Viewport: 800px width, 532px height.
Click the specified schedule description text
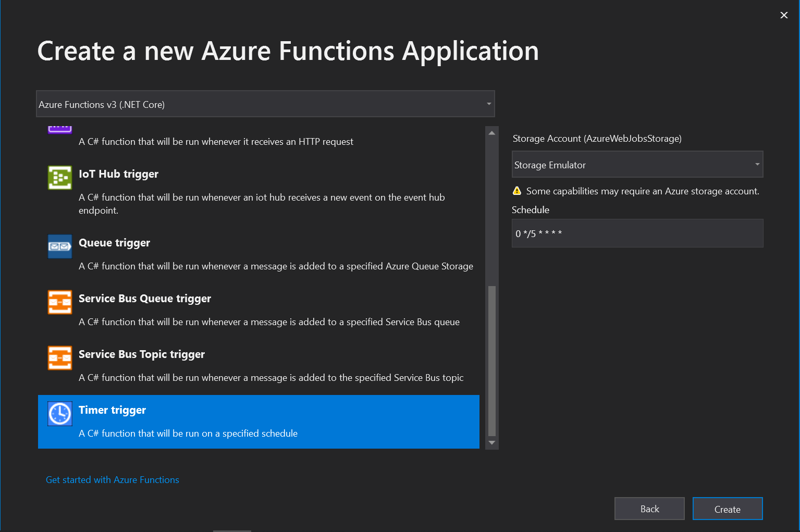(x=188, y=434)
